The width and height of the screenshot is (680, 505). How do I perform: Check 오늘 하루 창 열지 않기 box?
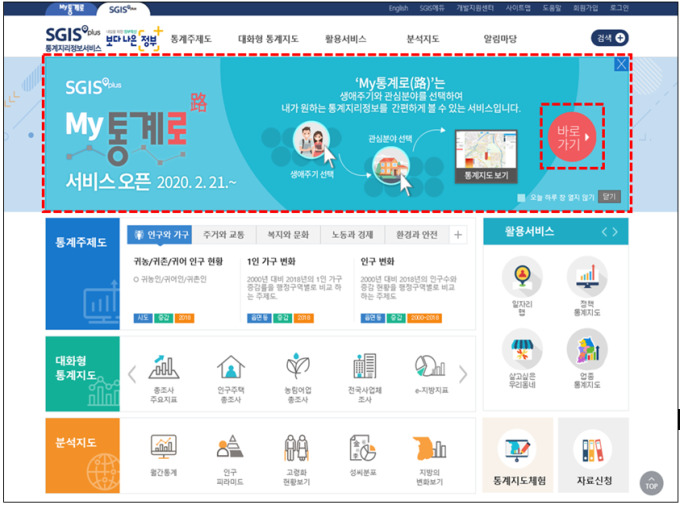pyautogui.click(x=521, y=197)
